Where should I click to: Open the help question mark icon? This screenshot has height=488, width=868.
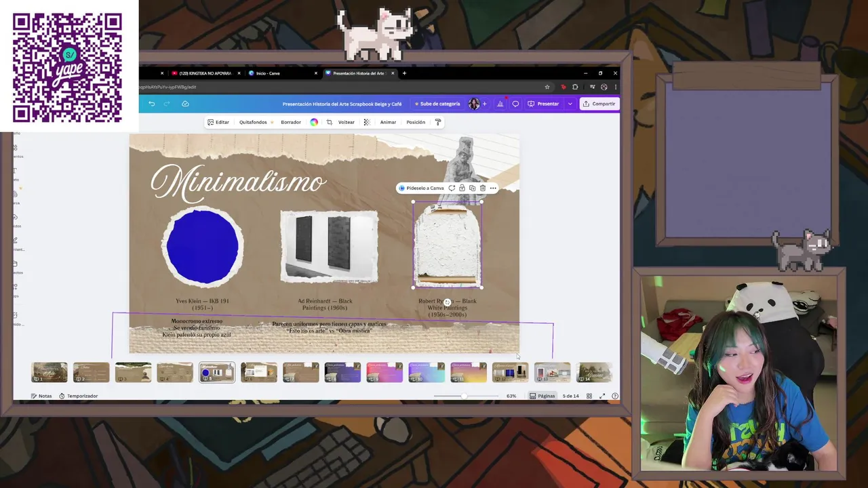[614, 396]
